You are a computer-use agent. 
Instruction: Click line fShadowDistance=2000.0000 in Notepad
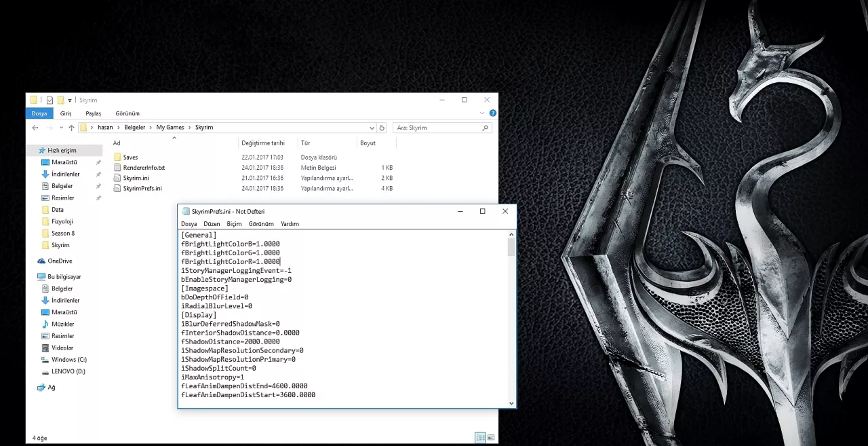[231, 341]
